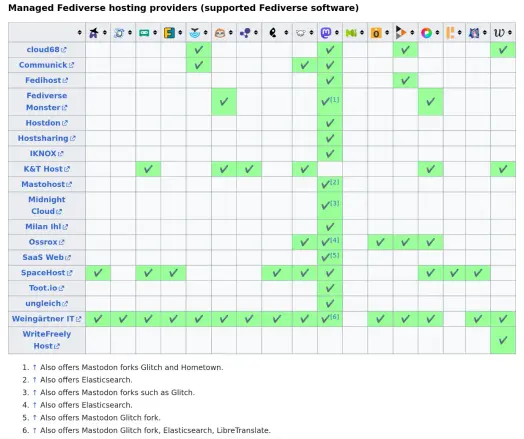Screen dimensions: 524x439
Task: Click the Sharkey column icon
Action: [474, 33]
